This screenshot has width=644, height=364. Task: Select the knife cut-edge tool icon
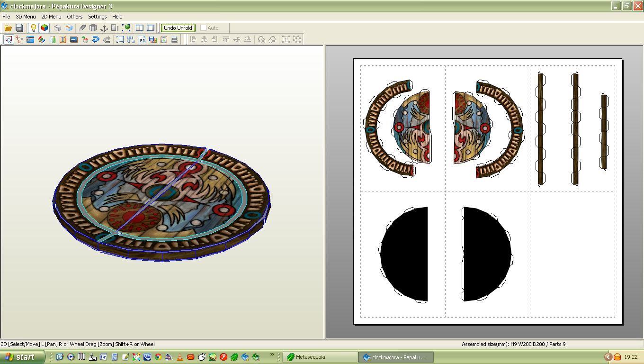pos(82,28)
